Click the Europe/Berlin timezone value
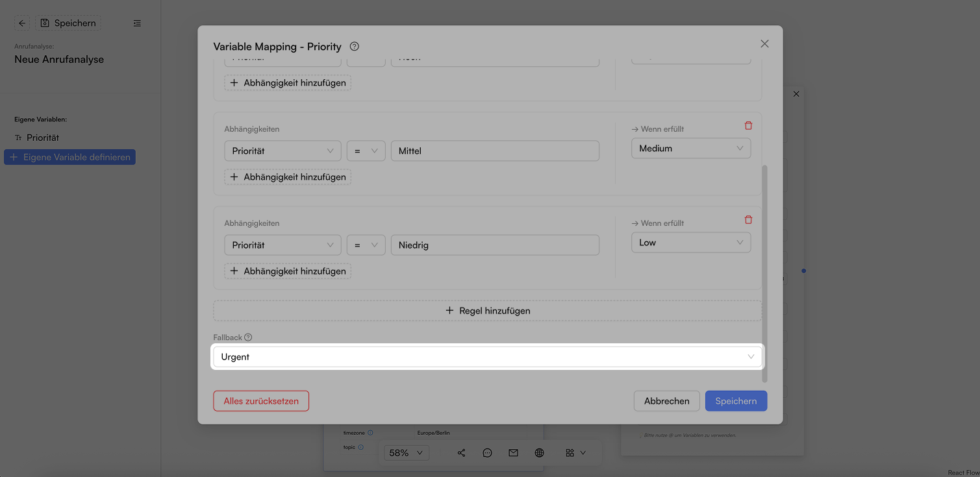This screenshot has height=477, width=980. [x=433, y=433]
